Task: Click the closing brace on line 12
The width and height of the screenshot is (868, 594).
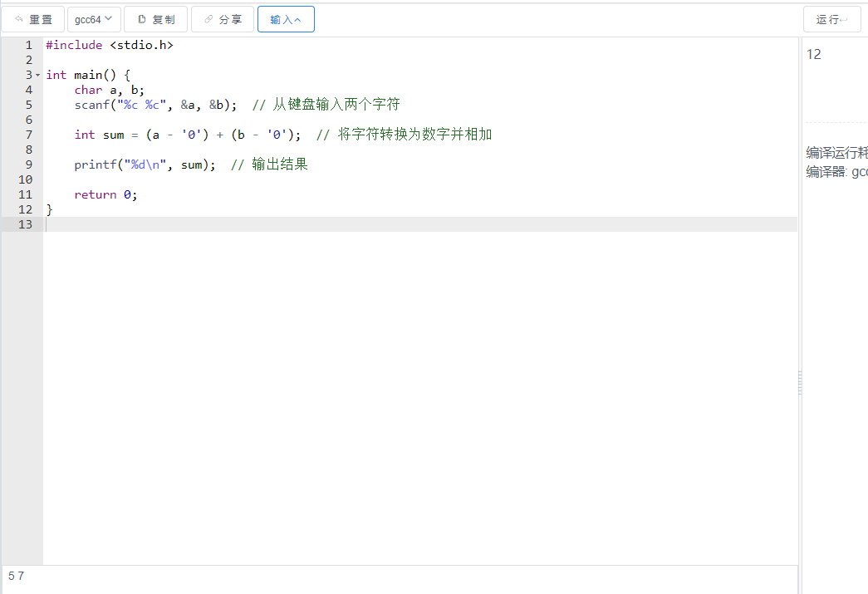Action: coord(49,209)
